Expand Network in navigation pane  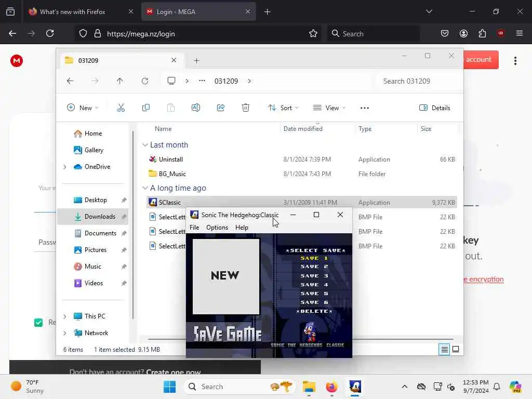pyautogui.click(x=64, y=333)
